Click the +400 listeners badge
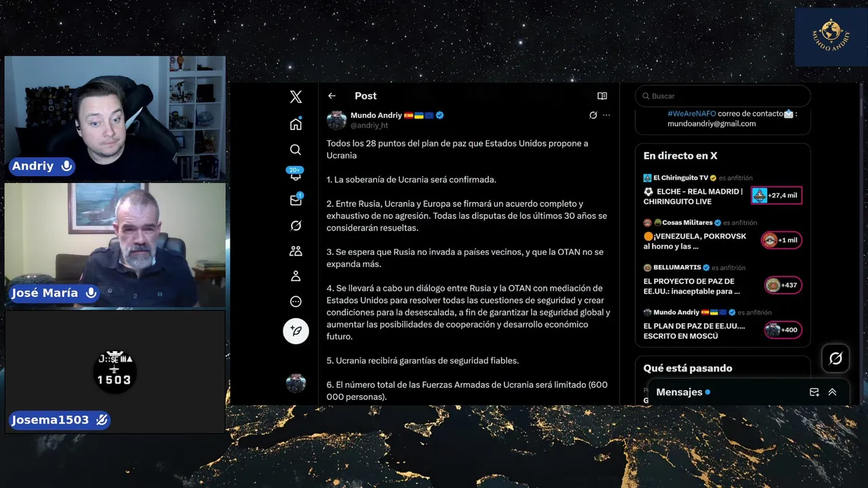The image size is (868, 488). tap(783, 330)
